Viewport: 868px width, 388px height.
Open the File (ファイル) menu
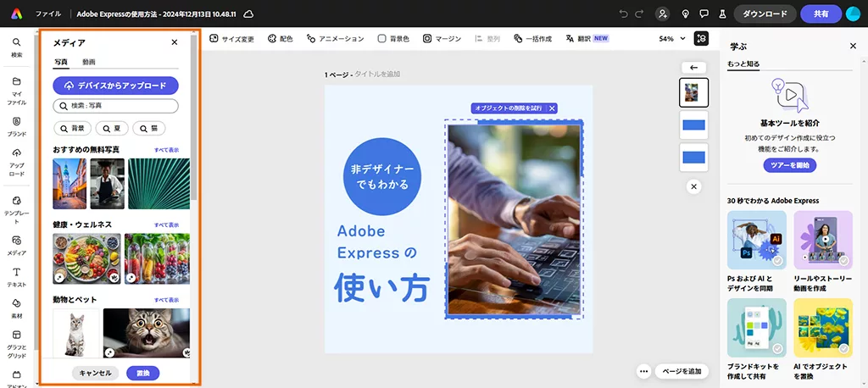[x=48, y=14]
